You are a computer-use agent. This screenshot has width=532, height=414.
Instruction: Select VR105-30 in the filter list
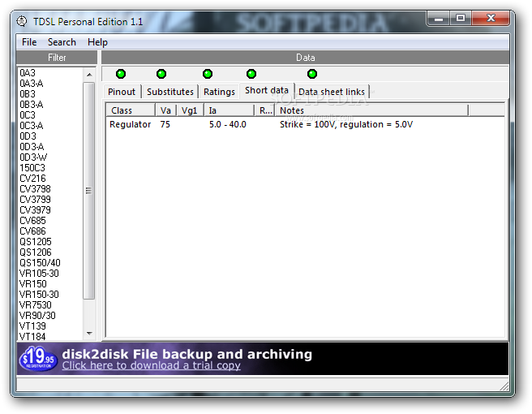(39, 273)
